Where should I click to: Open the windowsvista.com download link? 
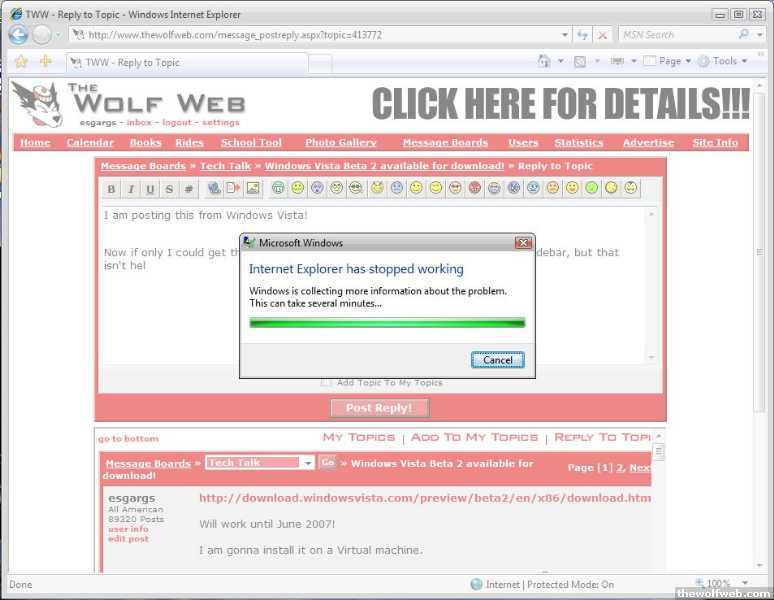[424, 498]
